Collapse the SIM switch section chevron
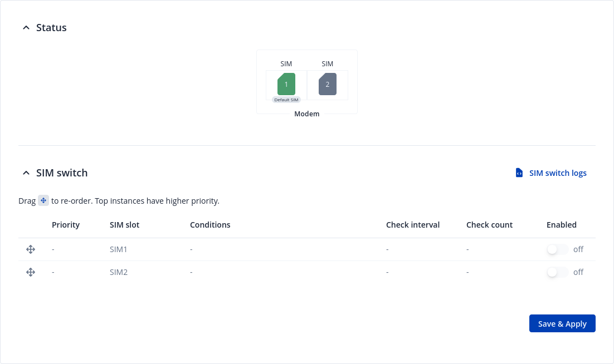The width and height of the screenshot is (614, 364). (26, 173)
